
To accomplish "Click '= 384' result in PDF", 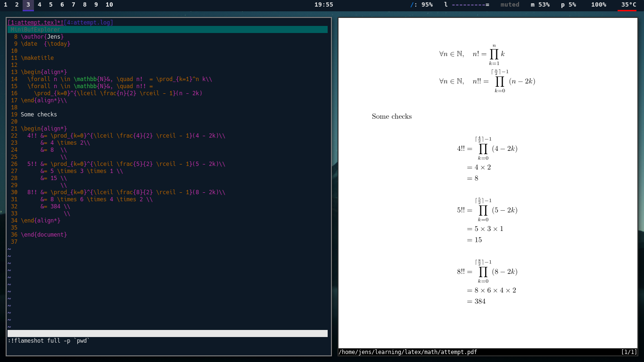I will [x=476, y=301].
